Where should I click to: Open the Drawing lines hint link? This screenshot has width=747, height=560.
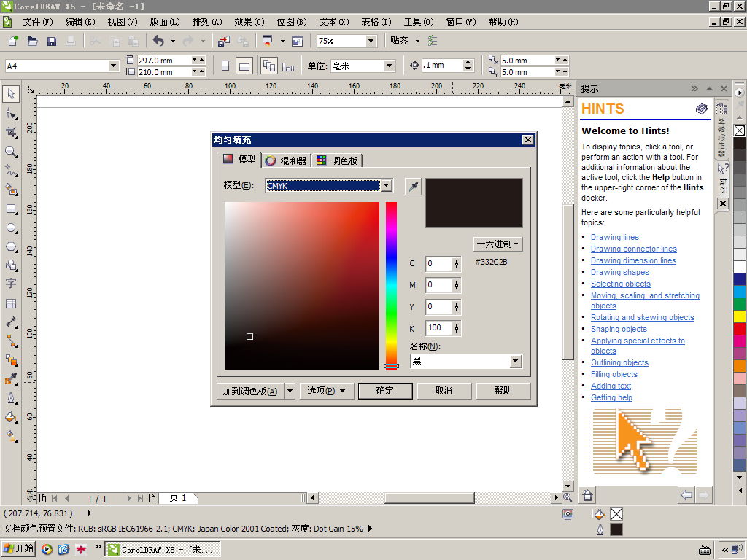614,237
